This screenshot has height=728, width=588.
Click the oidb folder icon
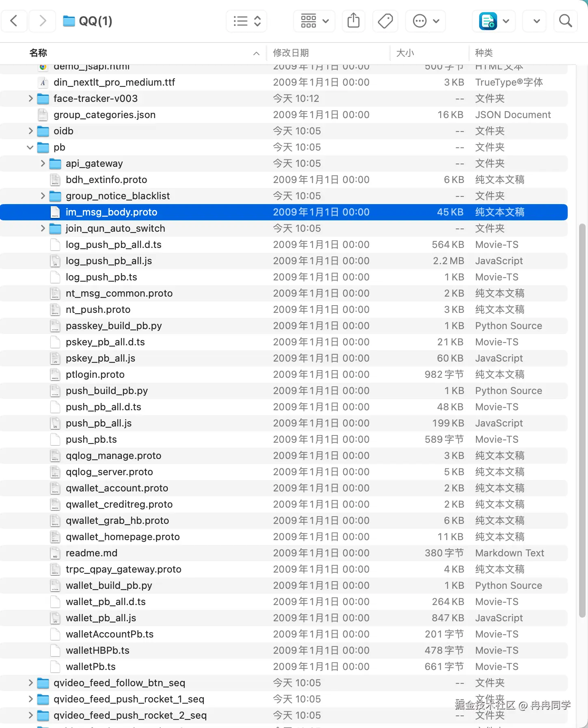pos(43,131)
